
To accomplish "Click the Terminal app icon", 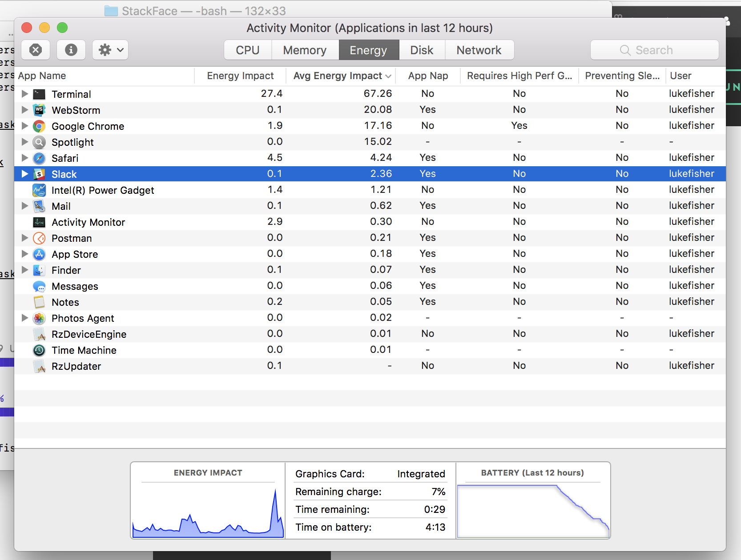I will pos(39,94).
